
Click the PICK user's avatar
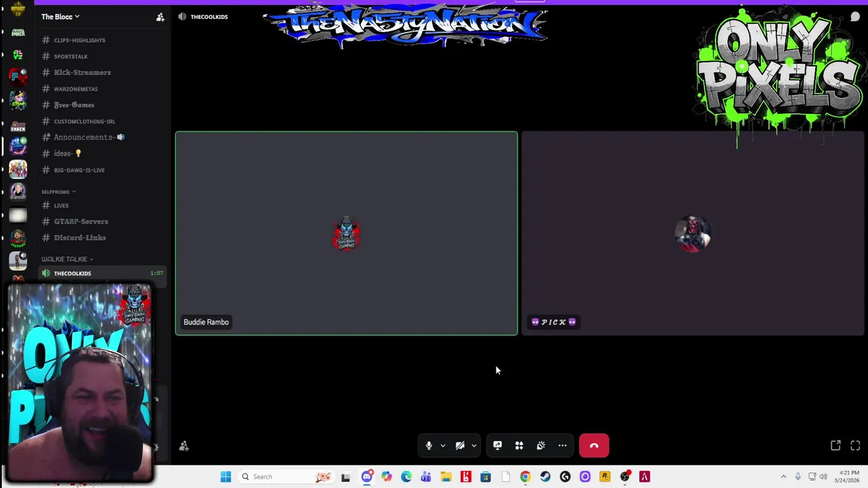[692, 234]
